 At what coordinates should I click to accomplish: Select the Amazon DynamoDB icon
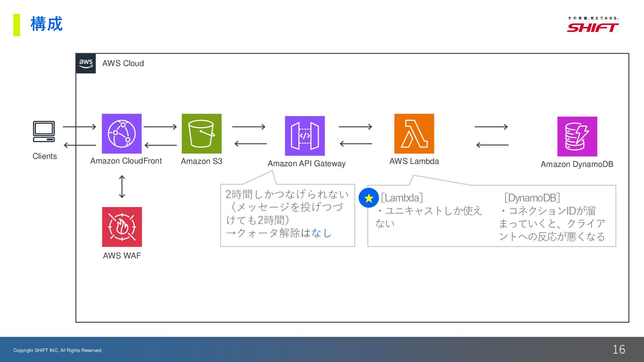[577, 136]
